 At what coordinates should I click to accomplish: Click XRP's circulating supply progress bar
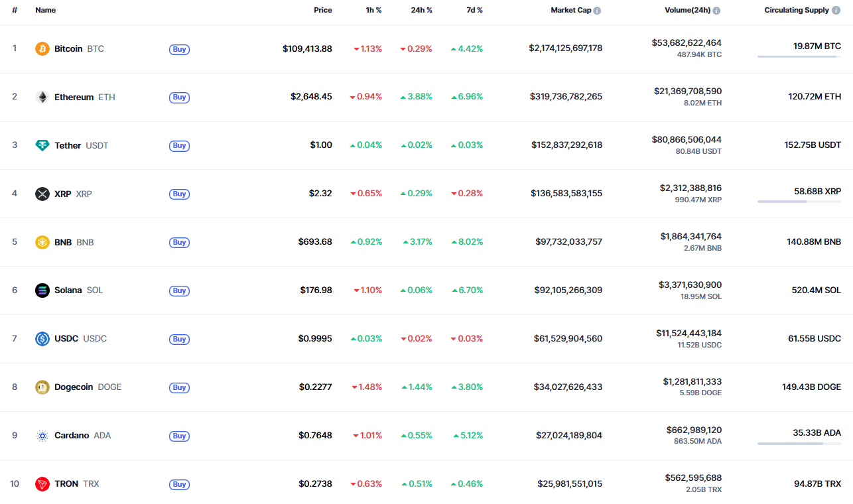click(799, 202)
